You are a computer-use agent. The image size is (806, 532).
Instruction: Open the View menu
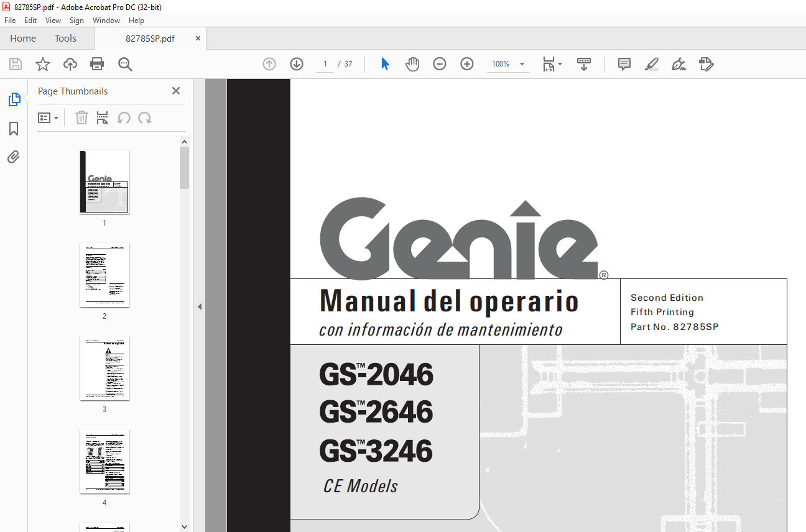click(x=53, y=21)
